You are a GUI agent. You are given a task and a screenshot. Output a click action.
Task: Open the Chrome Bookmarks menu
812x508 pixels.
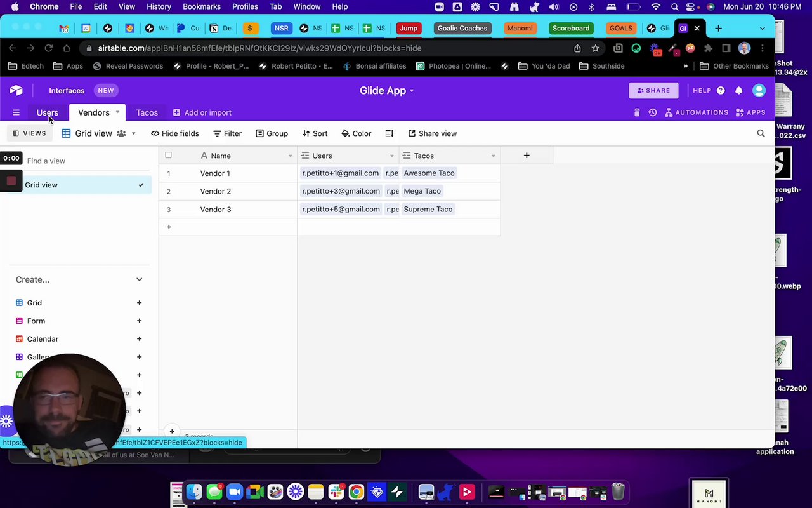(202, 6)
